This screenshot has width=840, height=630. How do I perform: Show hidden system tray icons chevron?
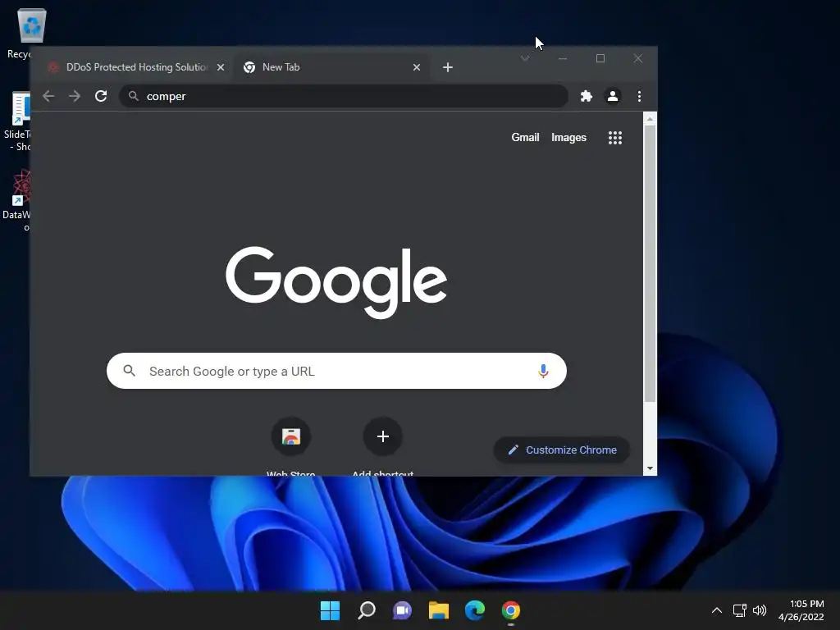(717, 610)
